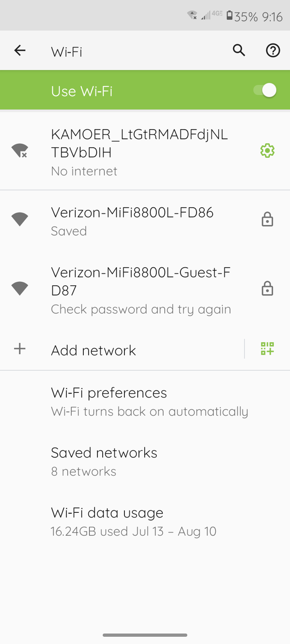Viewport: 290px width, 644px height.
Task: Open KAMOER network settings gear icon
Action: 267,151
